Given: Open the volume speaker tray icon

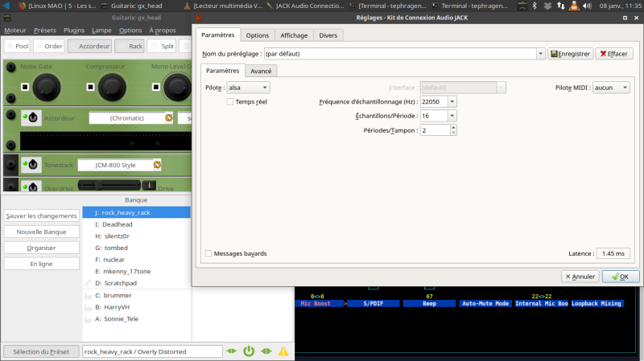Looking at the screenshot, I should click(588, 6).
